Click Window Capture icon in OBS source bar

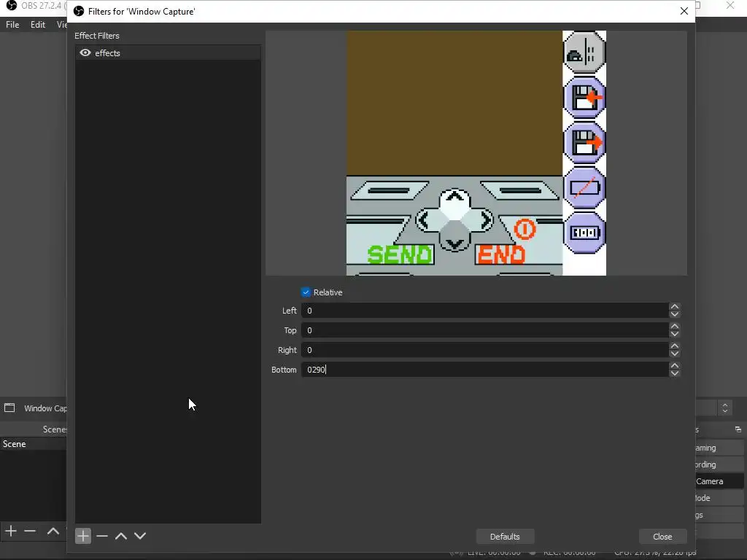coord(9,408)
